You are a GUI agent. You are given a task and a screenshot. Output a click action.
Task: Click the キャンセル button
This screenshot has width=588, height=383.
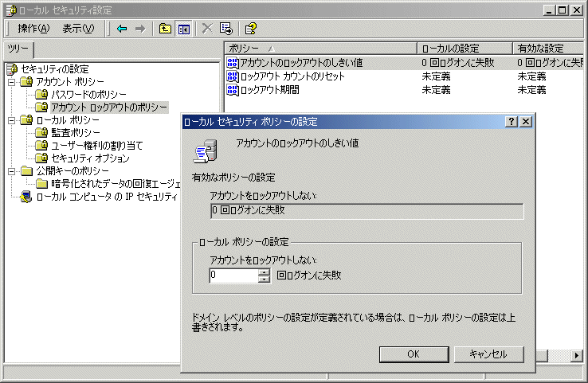tap(488, 354)
